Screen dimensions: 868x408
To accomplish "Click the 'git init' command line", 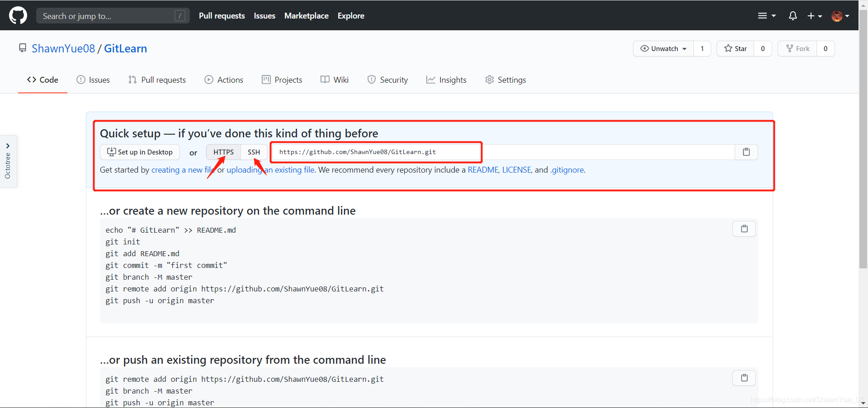I will coord(123,242).
